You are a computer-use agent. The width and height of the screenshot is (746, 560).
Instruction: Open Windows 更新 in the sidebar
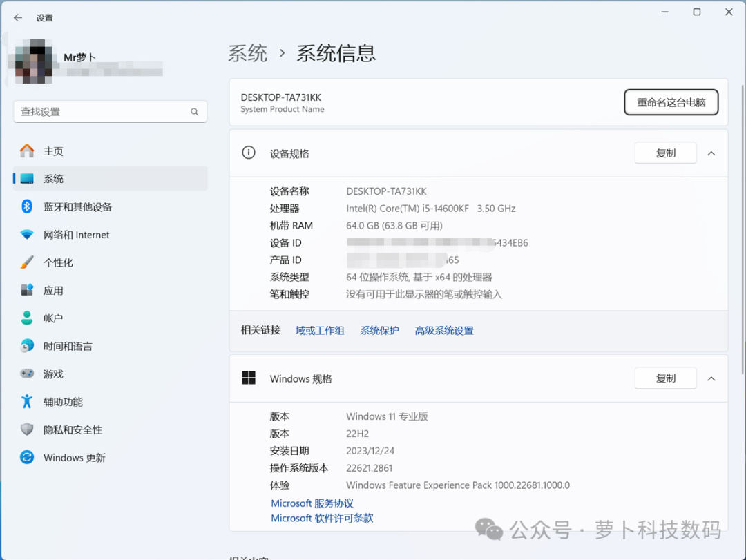(x=111, y=458)
